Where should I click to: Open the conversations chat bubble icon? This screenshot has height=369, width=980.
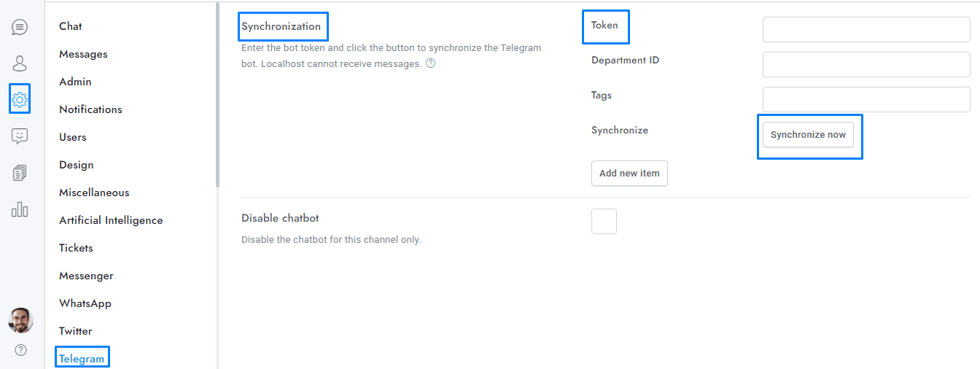coord(20,27)
